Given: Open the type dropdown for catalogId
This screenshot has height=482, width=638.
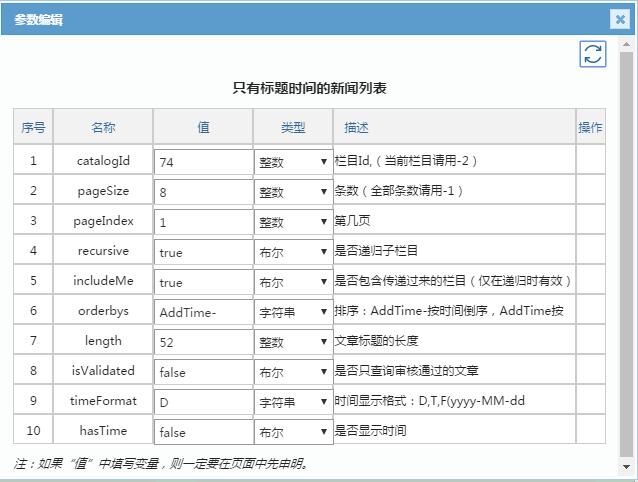Looking at the screenshot, I should tap(293, 162).
